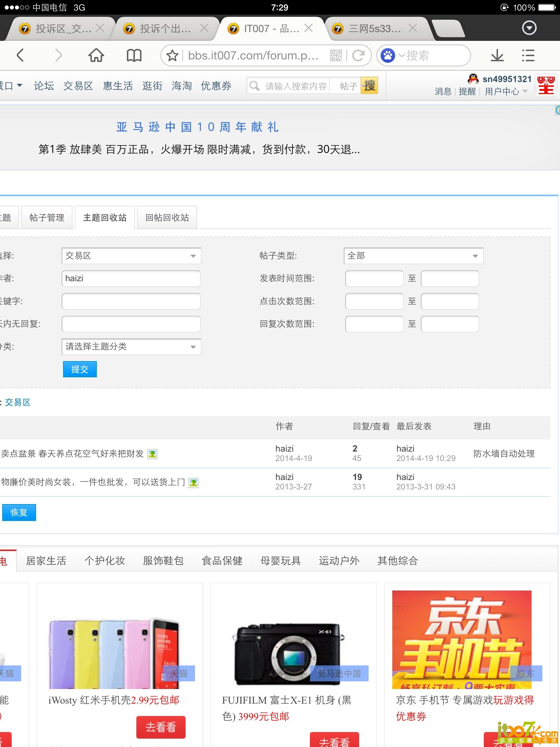Open the 惠生活 navigation item
560x747 pixels.
pos(118,86)
